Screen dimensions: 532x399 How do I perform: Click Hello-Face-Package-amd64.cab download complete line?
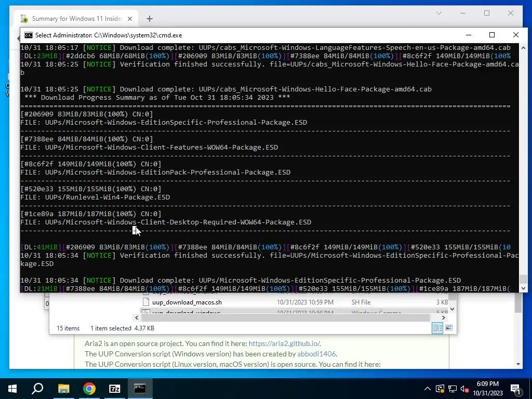226,89
